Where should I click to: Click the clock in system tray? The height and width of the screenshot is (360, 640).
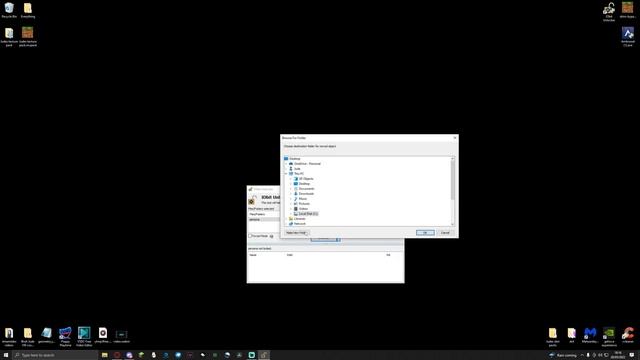(x=618, y=355)
